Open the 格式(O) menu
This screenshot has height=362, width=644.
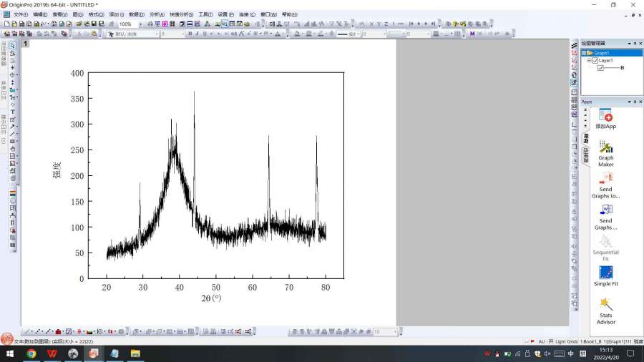tap(96, 14)
